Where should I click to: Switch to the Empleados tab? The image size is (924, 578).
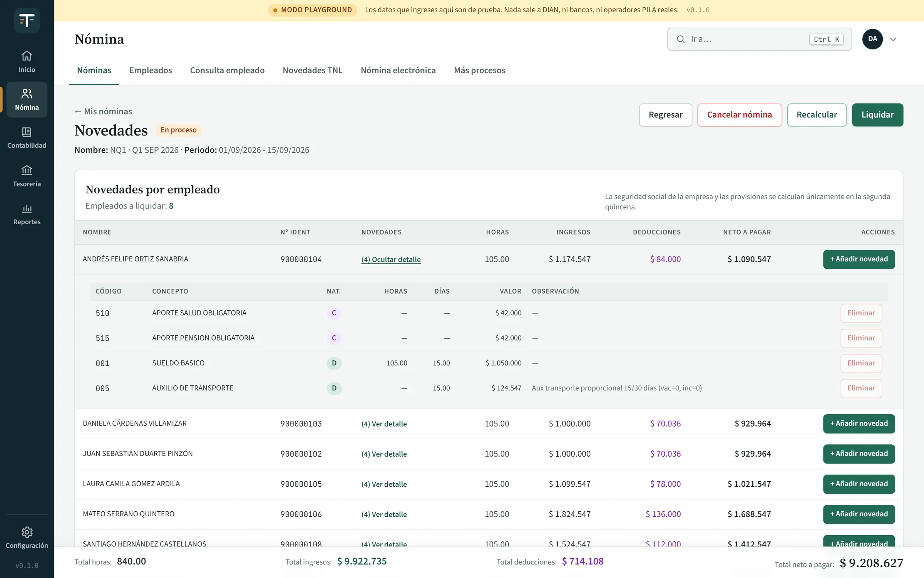coord(151,70)
